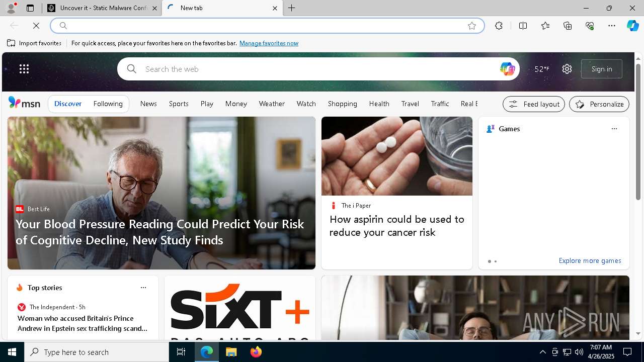Open the Play category
This screenshot has width=644, height=362.
pos(207,104)
